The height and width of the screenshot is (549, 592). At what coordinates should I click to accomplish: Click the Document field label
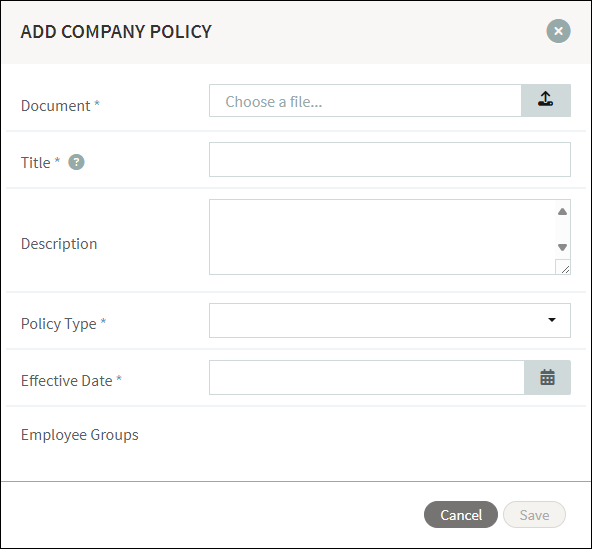60,105
